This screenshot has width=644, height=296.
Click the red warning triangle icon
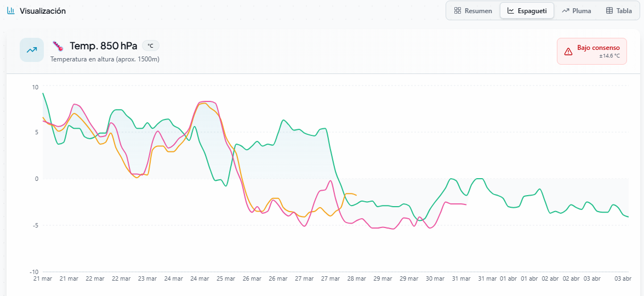click(x=568, y=51)
